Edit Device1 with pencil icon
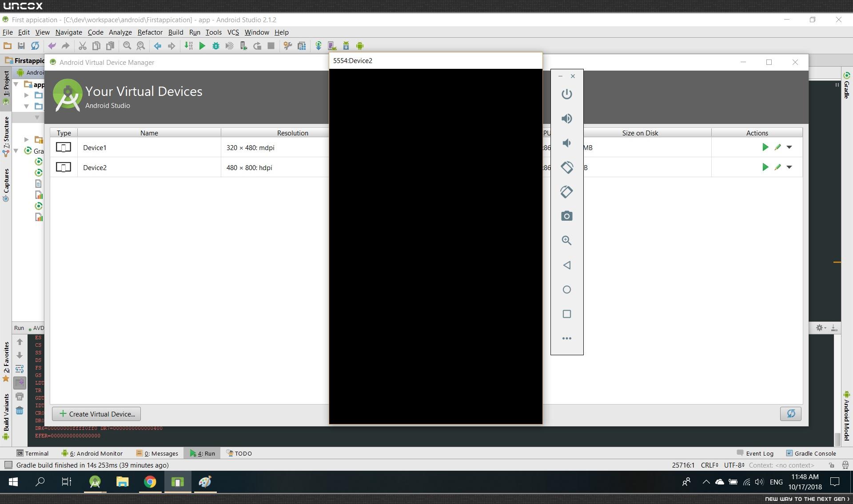853x504 pixels. tap(777, 147)
